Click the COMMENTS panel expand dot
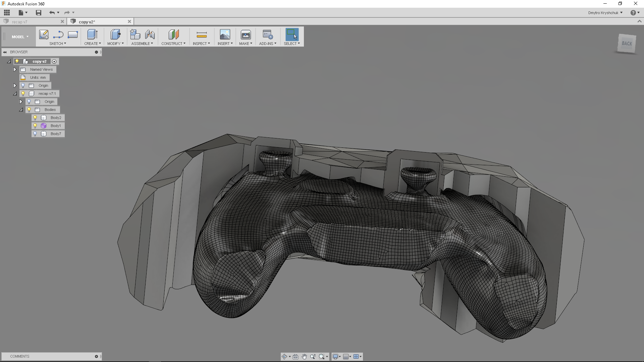 pyautogui.click(x=96, y=356)
